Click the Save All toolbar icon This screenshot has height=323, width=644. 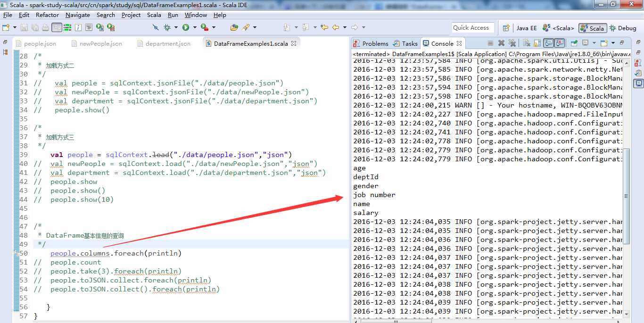35,27
